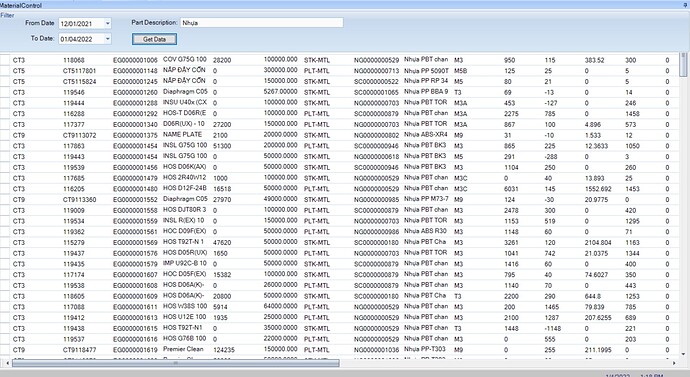Click the Get Data button
The width and height of the screenshot is (690, 377).
[154, 39]
